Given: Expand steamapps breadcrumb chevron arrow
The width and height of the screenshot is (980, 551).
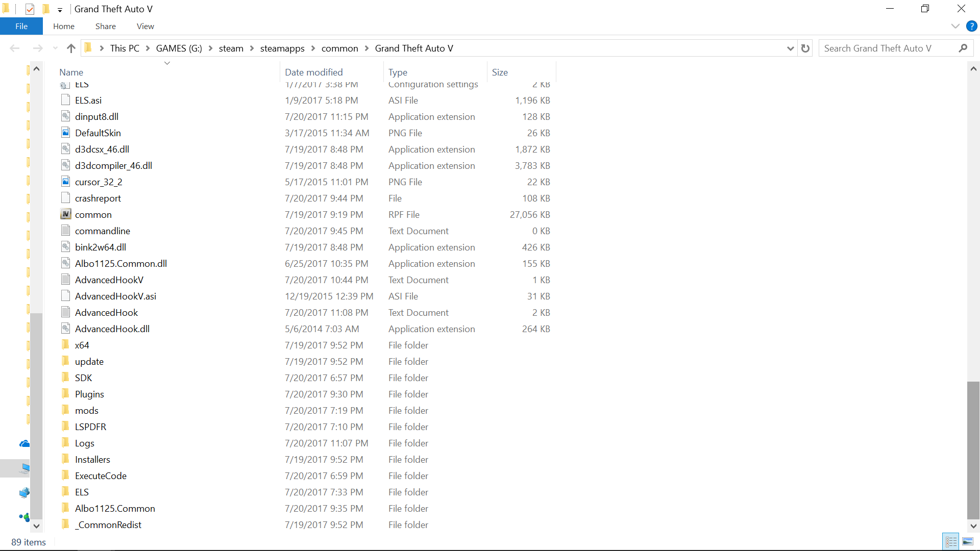Looking at the screenshot, I should tap(313, 48).
